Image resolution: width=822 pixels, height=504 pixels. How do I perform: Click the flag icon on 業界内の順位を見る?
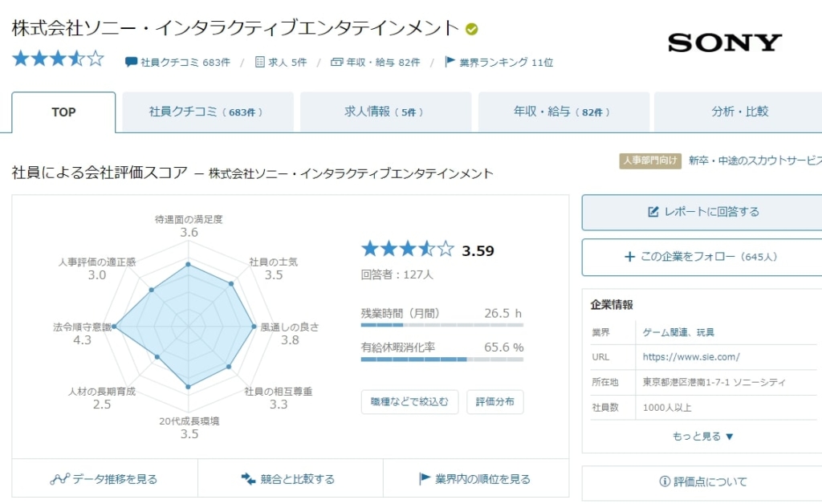click(x=425, y=478)
